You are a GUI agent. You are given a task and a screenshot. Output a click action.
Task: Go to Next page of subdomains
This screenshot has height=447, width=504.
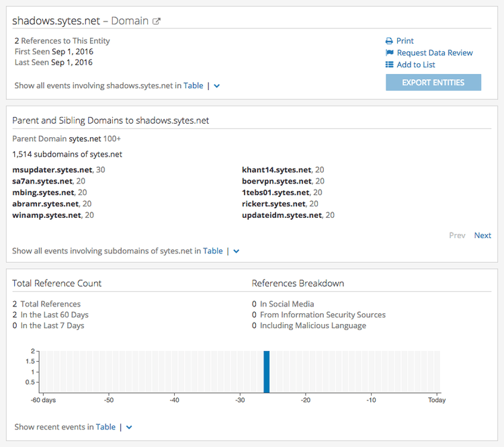(482, 235)
